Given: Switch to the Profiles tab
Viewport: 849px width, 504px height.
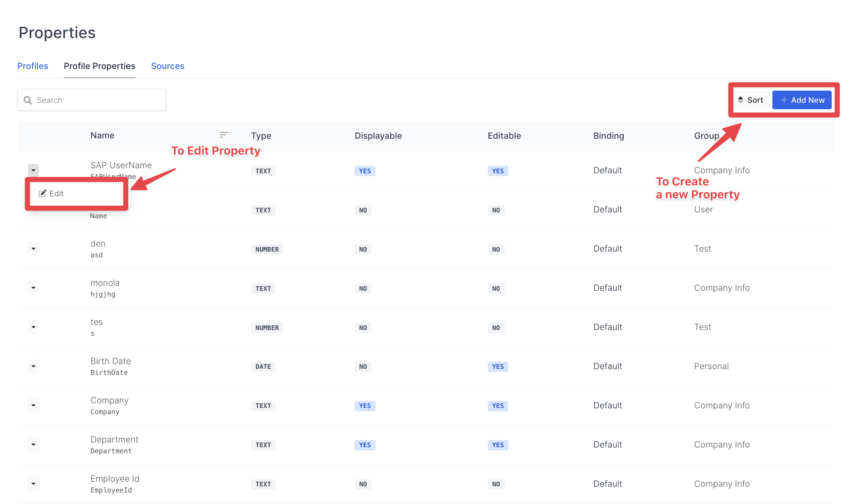Looking at the screenshot, I should [x=33, y=66].
